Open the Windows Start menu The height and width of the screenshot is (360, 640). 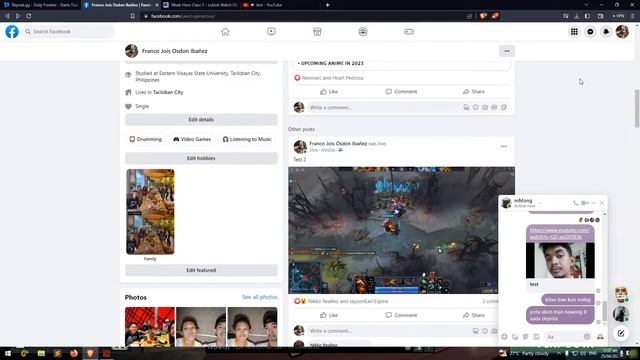tap(7, 353)
